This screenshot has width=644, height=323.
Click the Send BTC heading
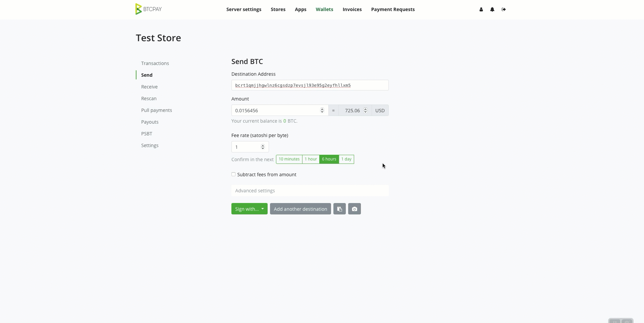247,61
